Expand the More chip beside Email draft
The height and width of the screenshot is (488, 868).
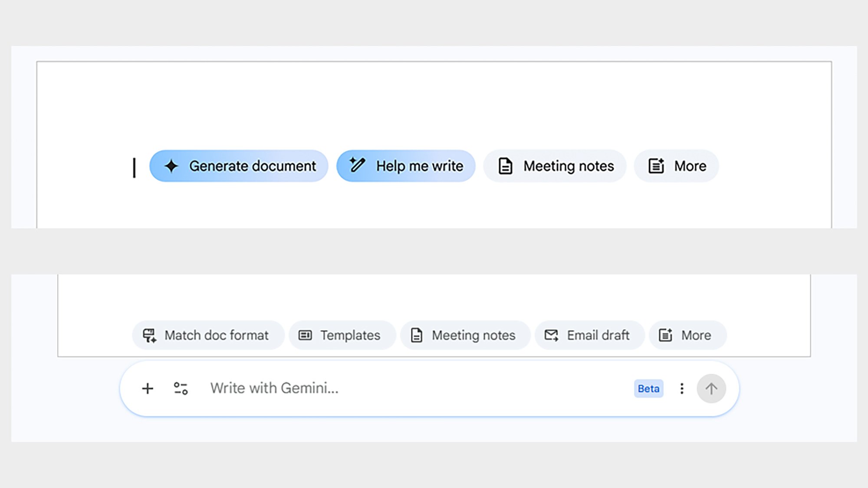point(687,335)
